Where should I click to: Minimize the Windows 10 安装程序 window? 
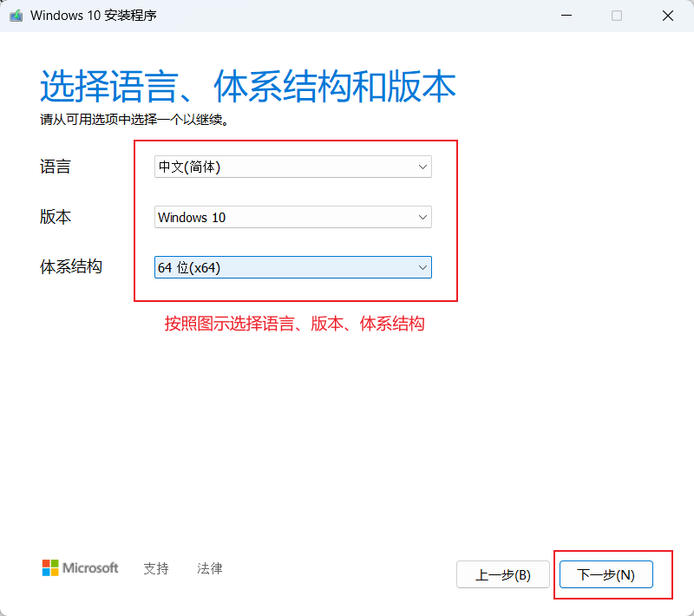[566, 16]
